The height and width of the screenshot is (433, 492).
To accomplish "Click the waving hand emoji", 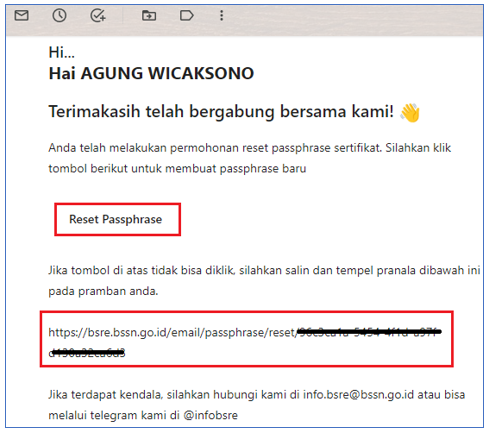I will click(410, 113).
